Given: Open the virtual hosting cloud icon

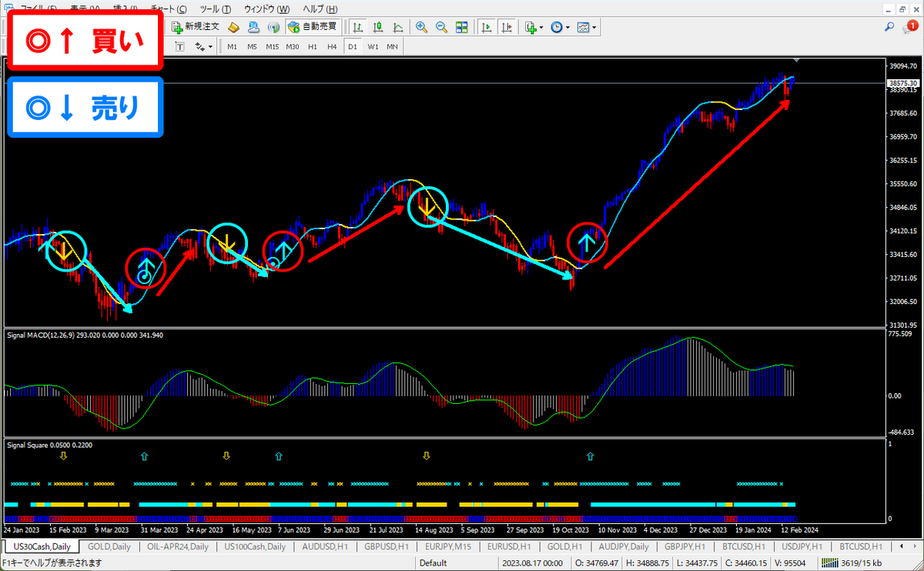Looking at the screenshot, I should 253,27.
